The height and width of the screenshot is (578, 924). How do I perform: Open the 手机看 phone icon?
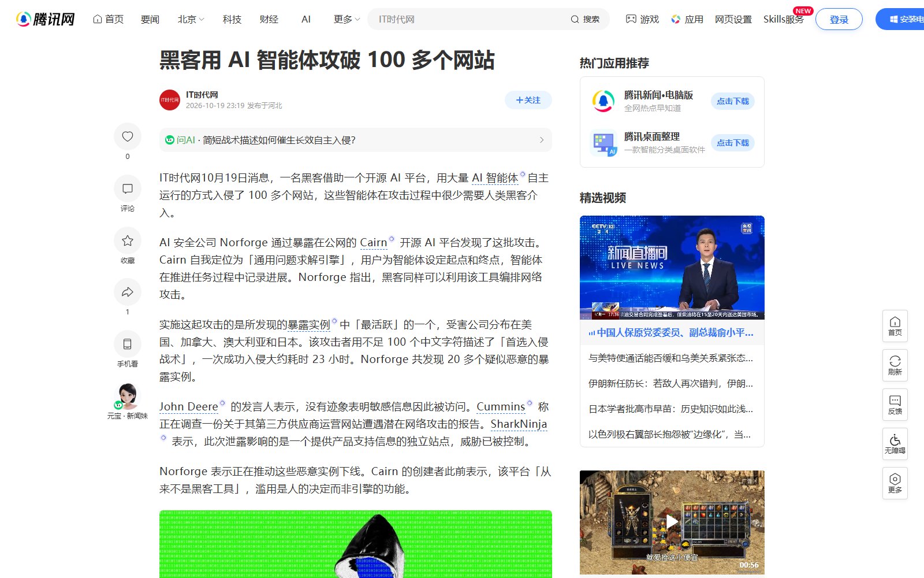click(128, 344)
